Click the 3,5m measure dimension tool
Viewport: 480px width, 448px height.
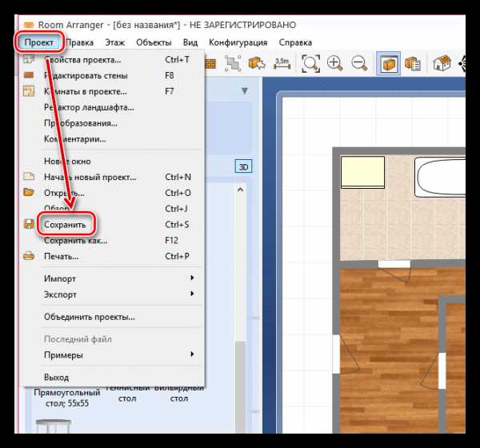pos(282,62)
